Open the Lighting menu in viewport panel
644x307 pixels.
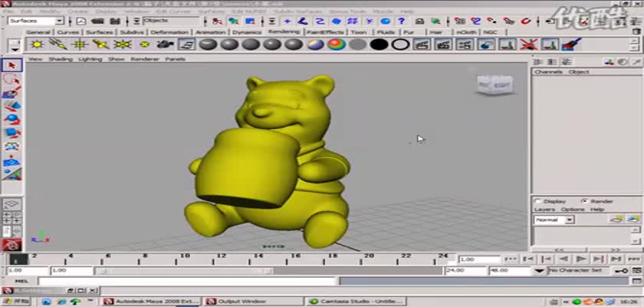90,59
